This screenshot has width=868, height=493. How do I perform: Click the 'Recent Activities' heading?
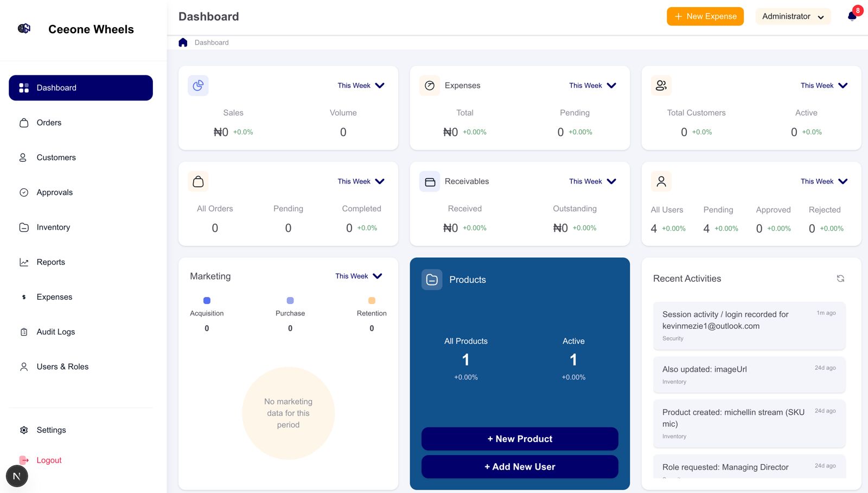[687, 279]
